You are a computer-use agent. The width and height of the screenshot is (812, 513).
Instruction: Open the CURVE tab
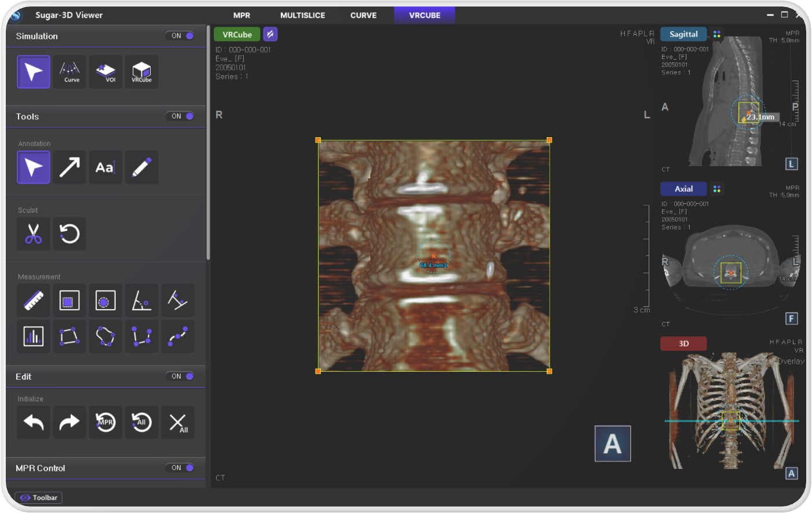click(x=363, y=16)
